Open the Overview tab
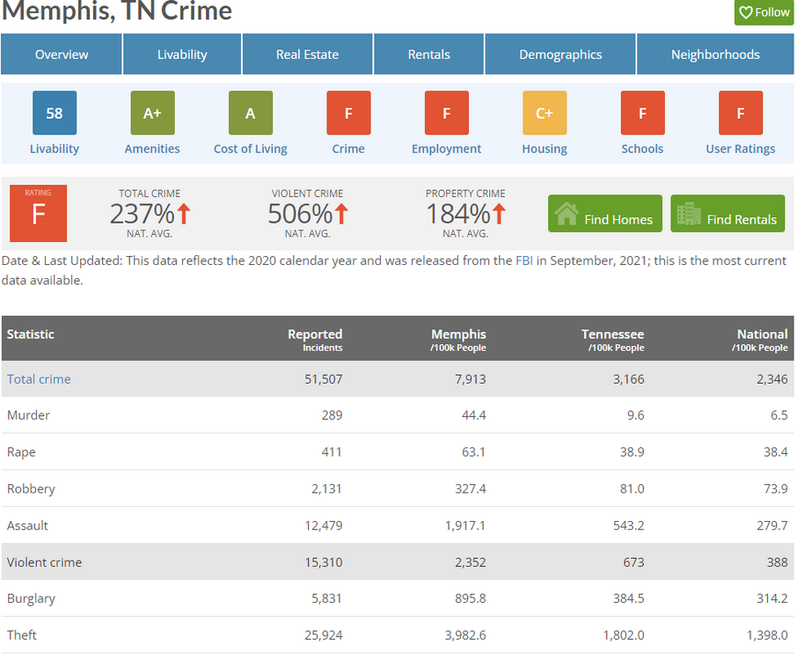The height and width of the screenshot is (660, 812). click(x=62, y=55)
